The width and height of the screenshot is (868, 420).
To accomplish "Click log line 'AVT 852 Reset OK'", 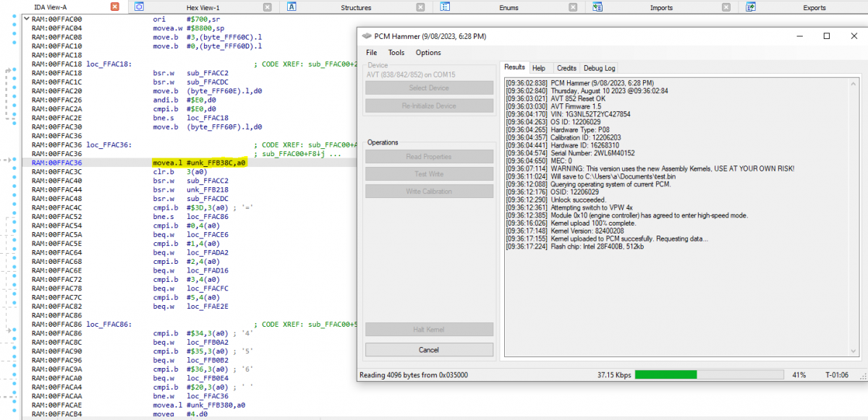I will point(556,98).
